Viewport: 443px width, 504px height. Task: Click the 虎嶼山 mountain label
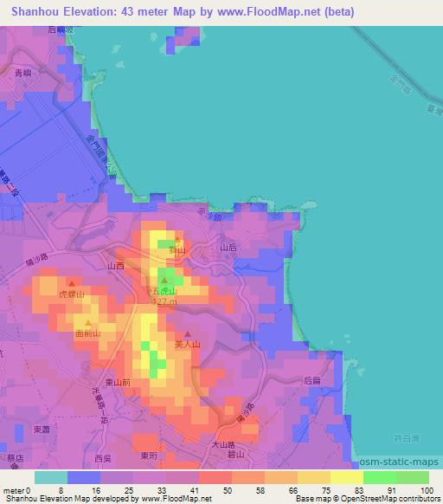(72, 294)
